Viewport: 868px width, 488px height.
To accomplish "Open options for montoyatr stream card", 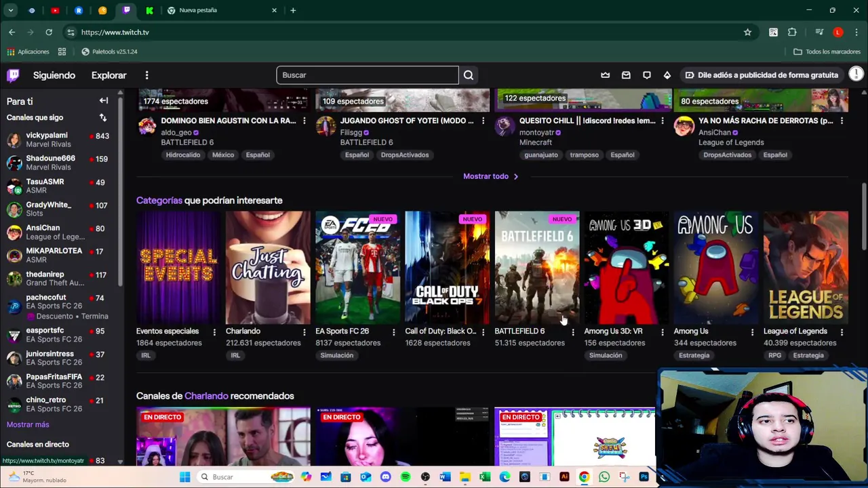I will pyautogui.click(x=663, y=121).
